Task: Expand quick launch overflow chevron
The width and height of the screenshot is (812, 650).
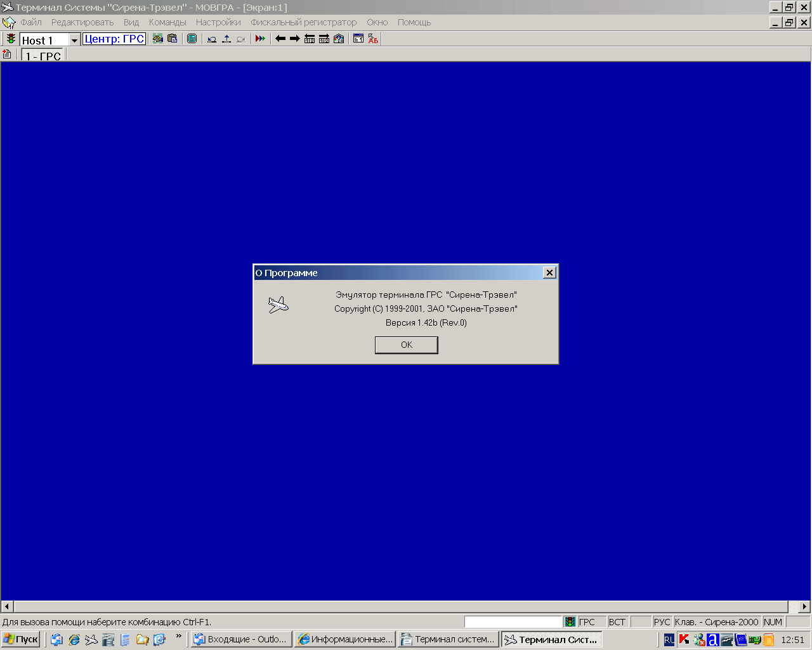Action: [x=179, y=636]
